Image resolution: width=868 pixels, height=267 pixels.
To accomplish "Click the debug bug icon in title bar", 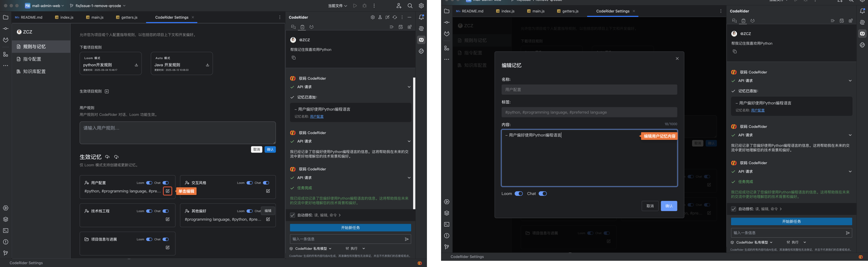I will (364, 6).
